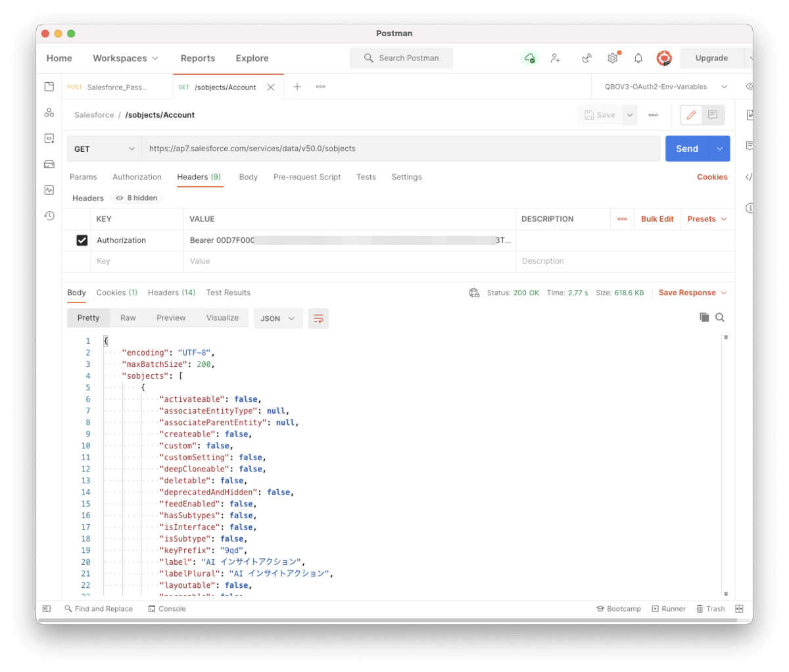
Task: Open the code snippet icon
Action: 749,177
